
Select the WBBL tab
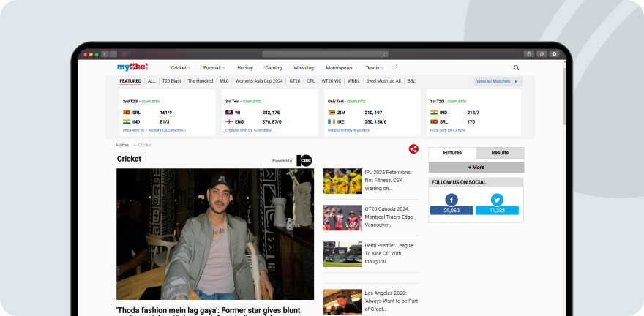[353, 81]
